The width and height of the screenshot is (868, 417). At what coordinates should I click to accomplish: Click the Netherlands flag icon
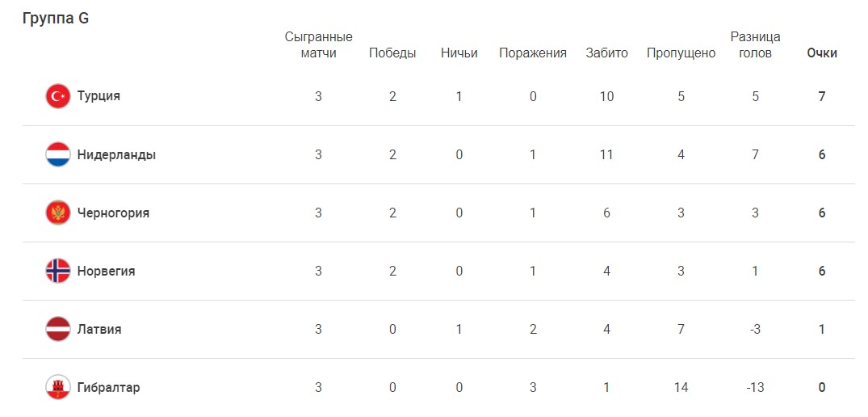point(57,154)
